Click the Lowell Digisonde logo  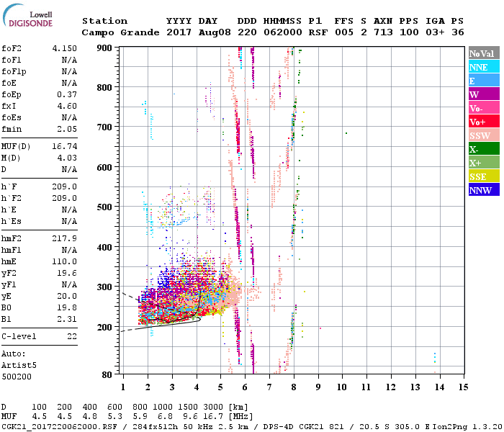pos(27,16)
